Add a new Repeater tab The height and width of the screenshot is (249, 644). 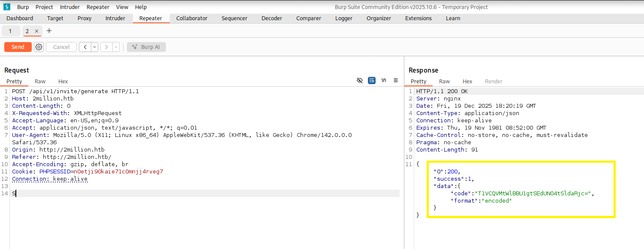click(x=49, y=31)
